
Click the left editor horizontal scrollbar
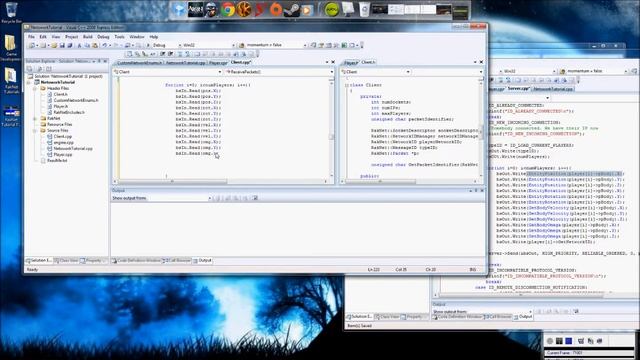(x=220, y=181)
